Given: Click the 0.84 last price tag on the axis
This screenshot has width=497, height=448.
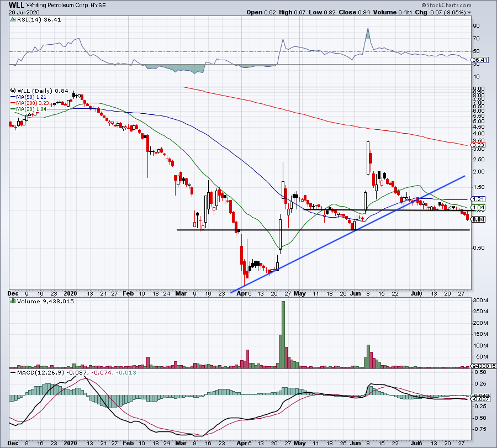Looking at the screenshot, I should pos(478,219).
